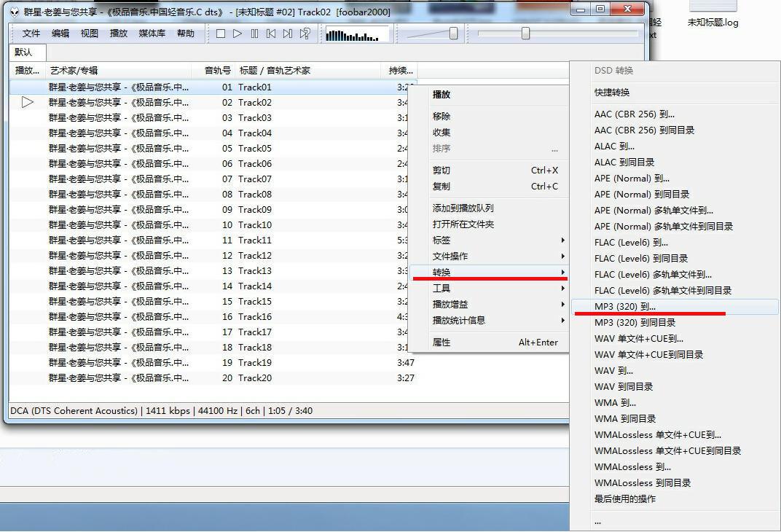Screen dimensions: 781x532
Task: Expand the 转换 submenu
Action: coord(490,272)
